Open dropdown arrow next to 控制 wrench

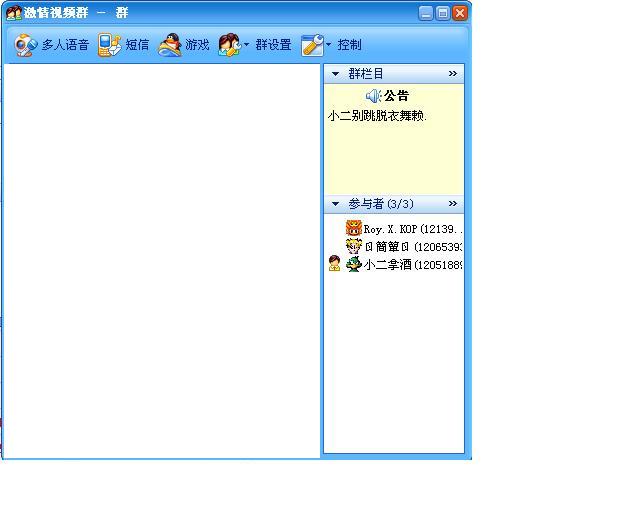[328, 45]
